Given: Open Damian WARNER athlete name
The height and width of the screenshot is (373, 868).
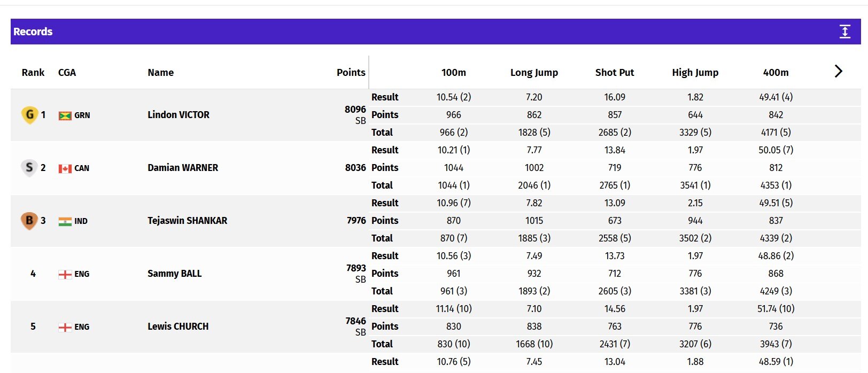Looking at the screenshot, I should coord(183,167).
